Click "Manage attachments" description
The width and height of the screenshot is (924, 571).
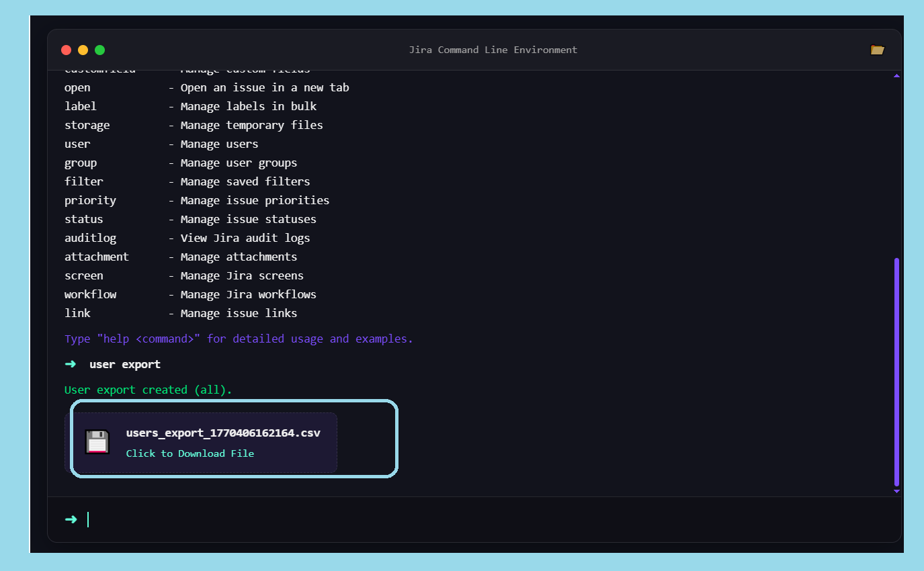point(239,257)
